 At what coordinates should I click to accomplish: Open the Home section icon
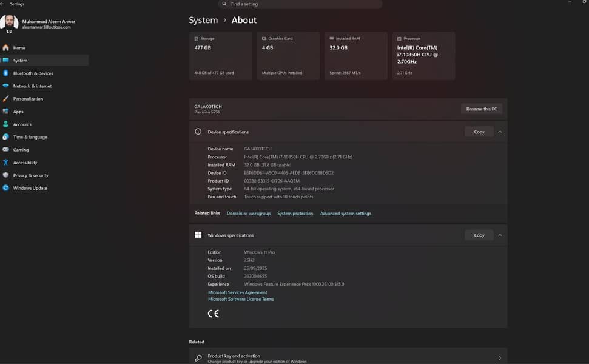pyautogui.click(x=5, y=48)
